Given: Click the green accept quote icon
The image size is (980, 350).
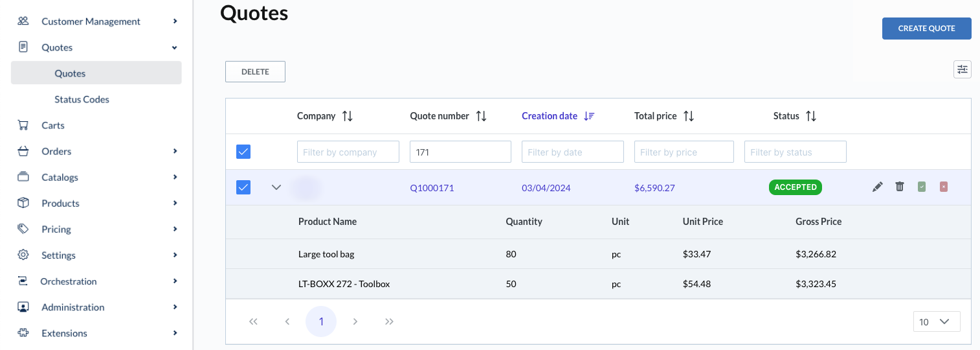Looking at the screenshot, I should 922,187.
